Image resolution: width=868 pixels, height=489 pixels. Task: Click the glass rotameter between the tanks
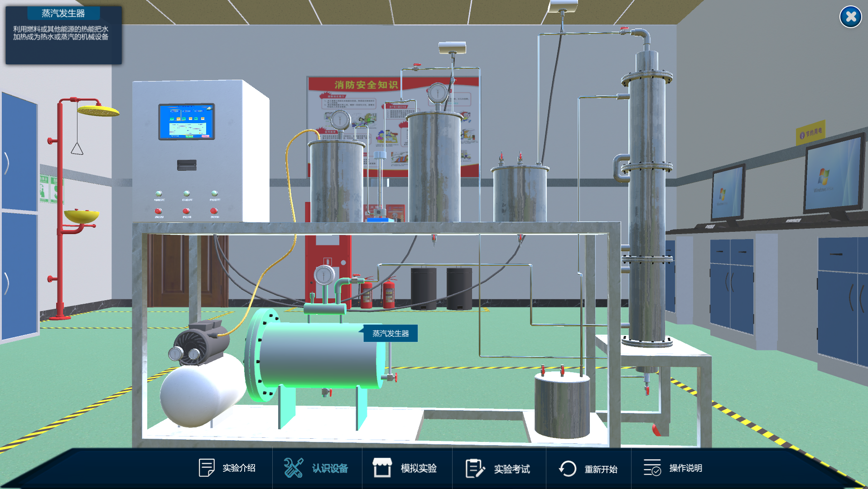point(380,181)
